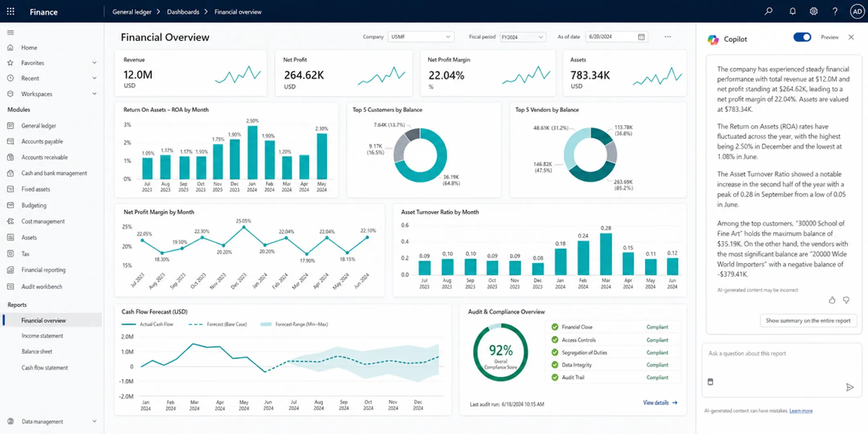This screenshot has width=868, height=434.
Task: Click the search magnifier icon in header
Action: click(768, 11)
